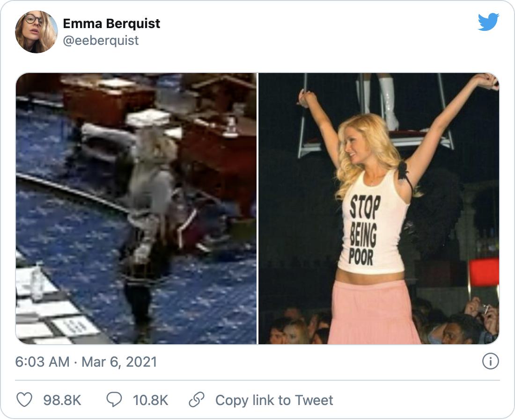515x420 pixels.
Task: Click the white boots atop right photo
Action: click(x=387, y=101)
